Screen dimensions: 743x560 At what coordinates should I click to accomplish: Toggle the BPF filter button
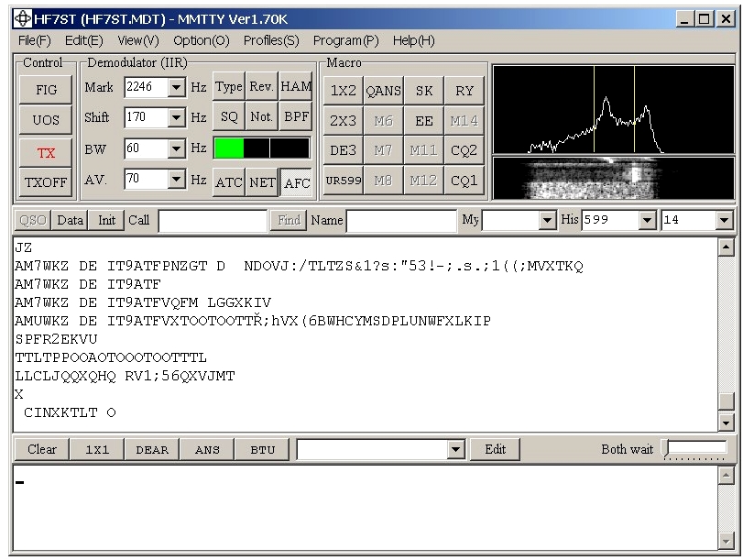pyautogui.click(x=296, y=116)
